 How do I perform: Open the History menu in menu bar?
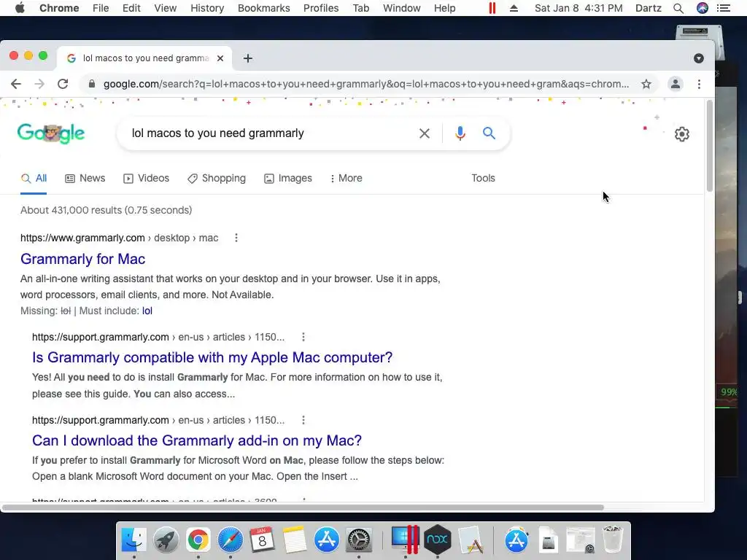207,8
